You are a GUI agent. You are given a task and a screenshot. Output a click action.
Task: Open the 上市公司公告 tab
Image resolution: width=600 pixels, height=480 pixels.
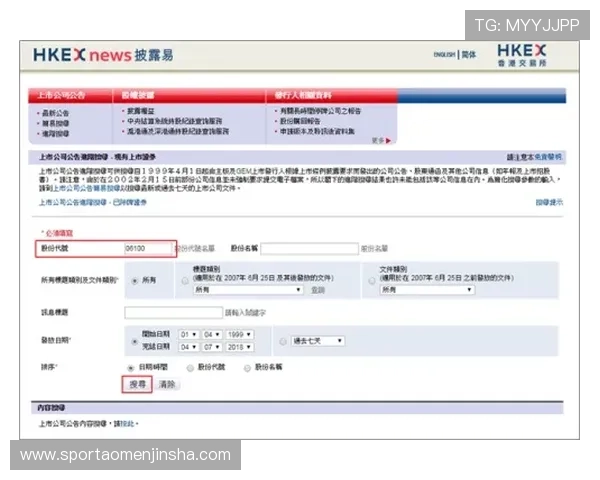(62, 95)
